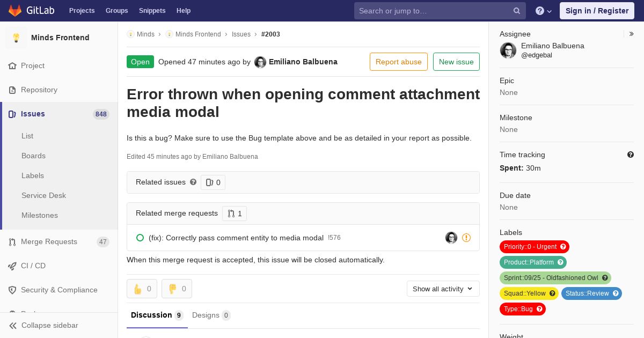Open merge request '(fix): Correctly pass comment entity'
The image size is (644, 338).
pos(236,238)
